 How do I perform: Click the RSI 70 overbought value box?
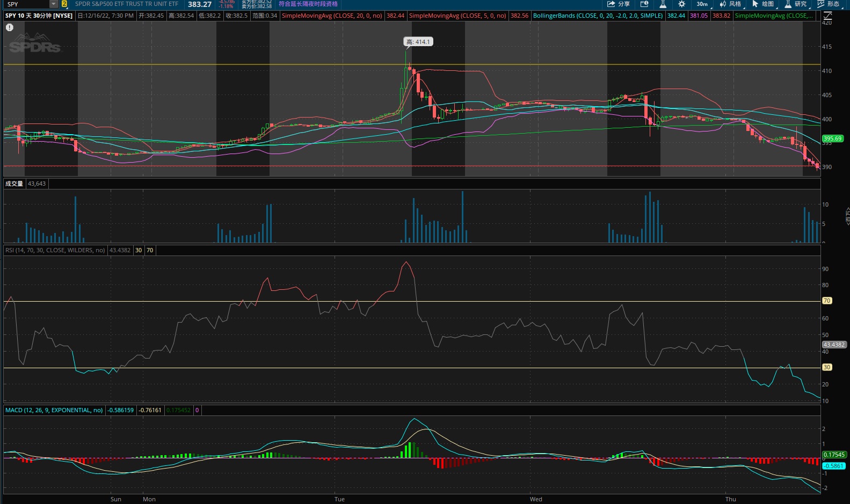pyautogui.click(x=150, y=250)
